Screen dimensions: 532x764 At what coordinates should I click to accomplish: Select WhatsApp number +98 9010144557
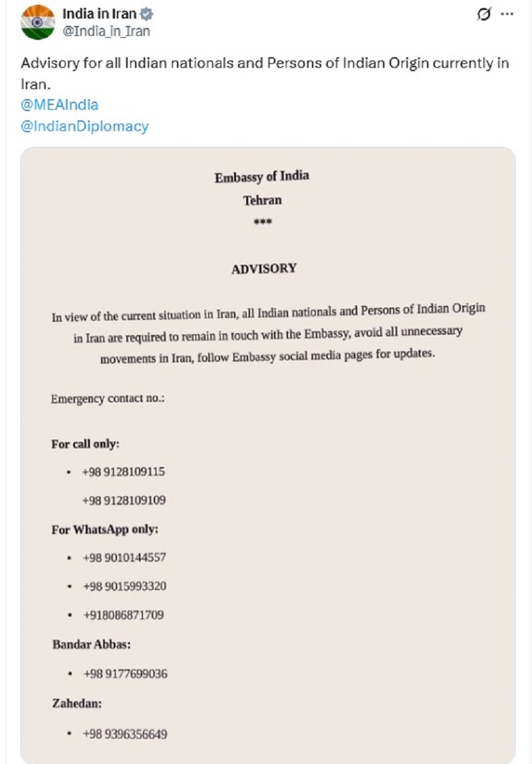124,557
